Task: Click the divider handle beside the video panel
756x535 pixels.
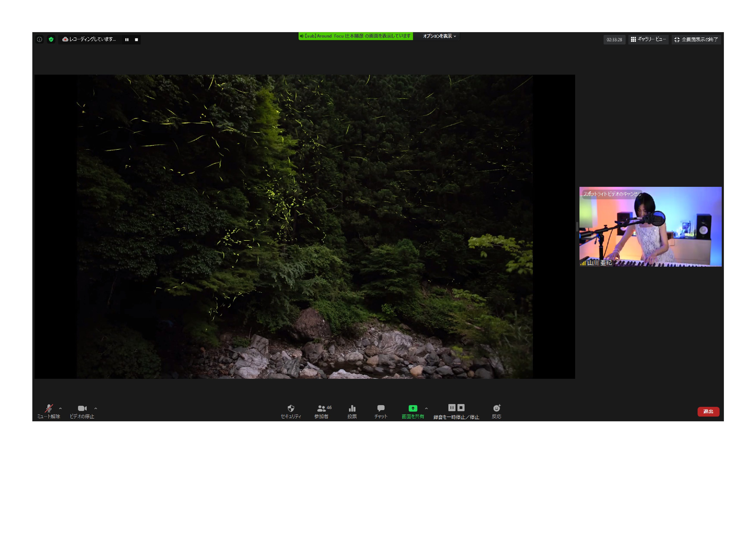Action: [x=577, y=226]
